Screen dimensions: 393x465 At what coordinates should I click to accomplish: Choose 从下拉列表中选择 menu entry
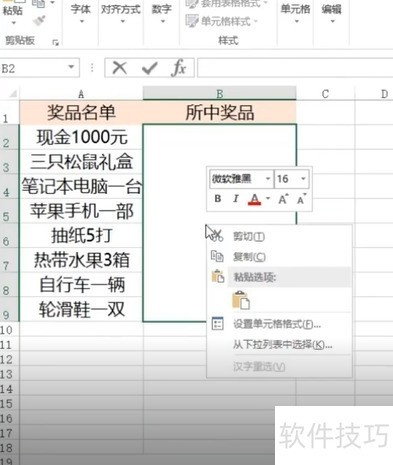point(282,344)
